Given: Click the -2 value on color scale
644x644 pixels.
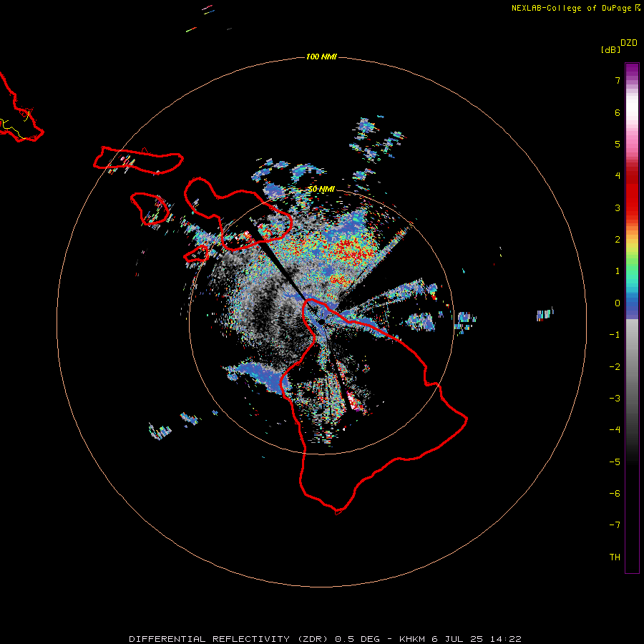Looking at the screenshot, I should (615, 367).
